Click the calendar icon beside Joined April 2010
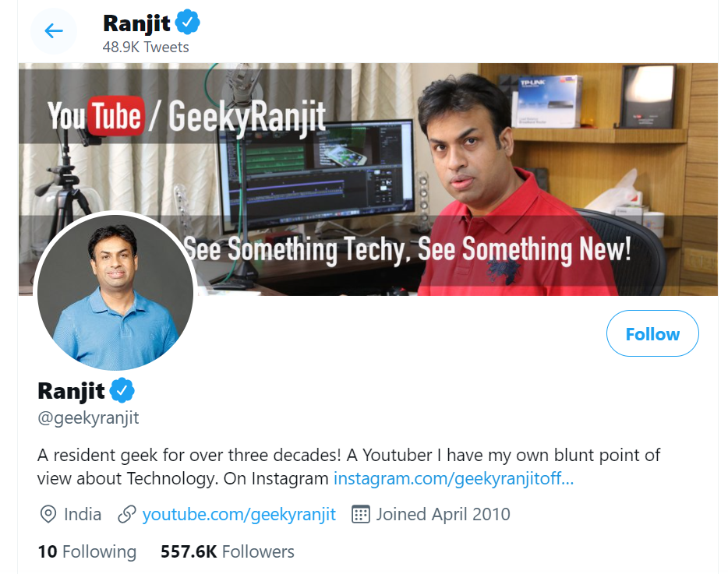Image resolution: width=728 pixels, height=574 pixels. coord(360,514)
